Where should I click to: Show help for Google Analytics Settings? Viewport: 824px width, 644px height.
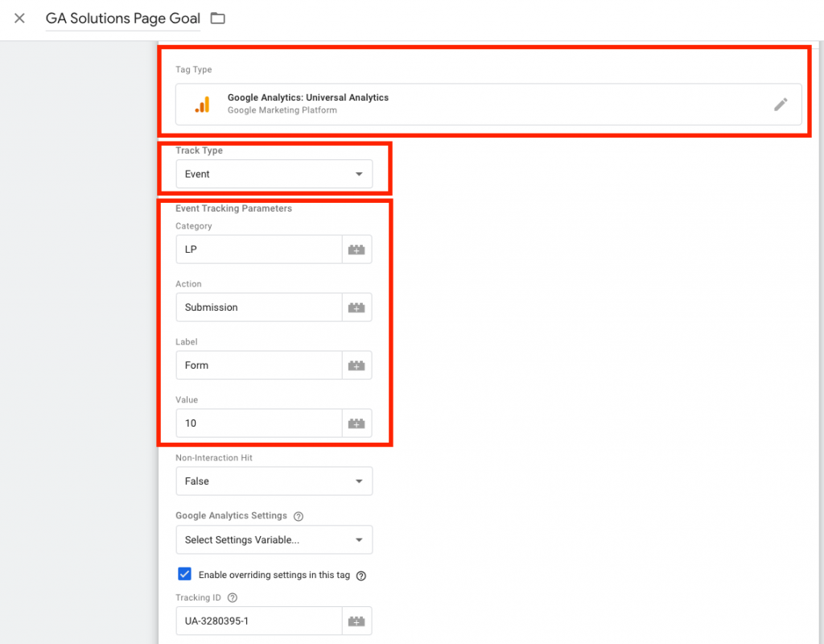click(x=299, y=516)
